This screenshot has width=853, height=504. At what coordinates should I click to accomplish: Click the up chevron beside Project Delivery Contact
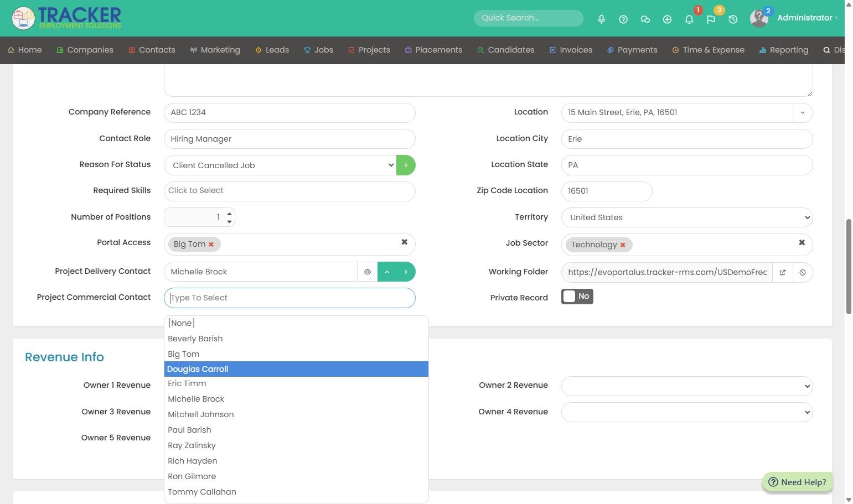click(x=387, y=272)
